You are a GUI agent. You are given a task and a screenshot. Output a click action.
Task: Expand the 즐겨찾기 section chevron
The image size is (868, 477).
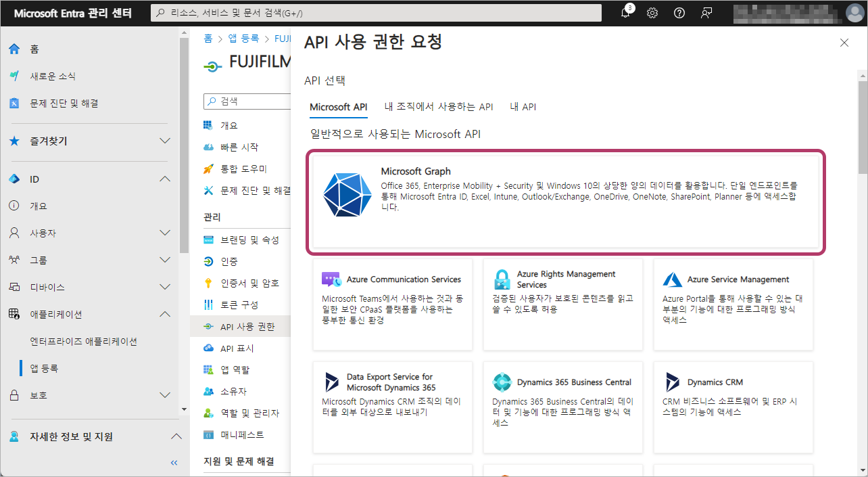point(164,141)
